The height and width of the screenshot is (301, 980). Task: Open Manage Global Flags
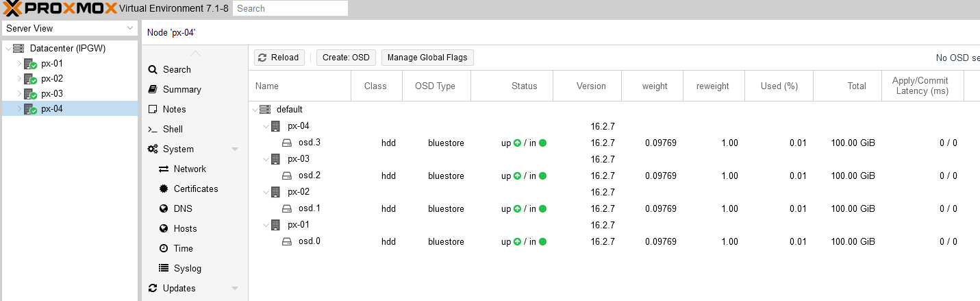[427, 58]
